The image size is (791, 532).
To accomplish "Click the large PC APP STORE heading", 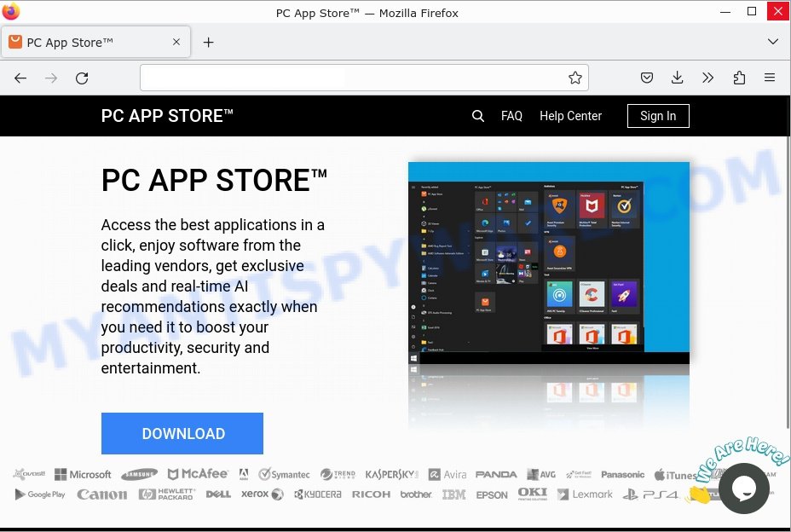I will coord(215,180).
